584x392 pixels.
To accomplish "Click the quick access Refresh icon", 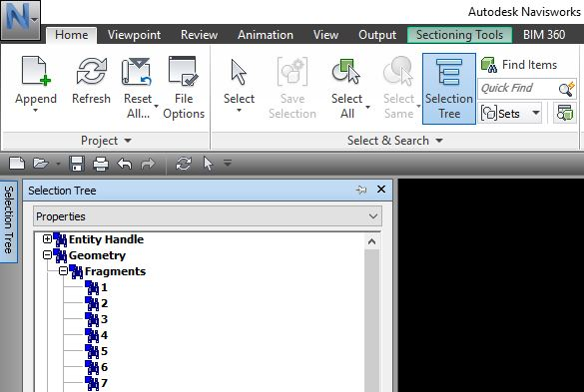I will tap(184, 164).
